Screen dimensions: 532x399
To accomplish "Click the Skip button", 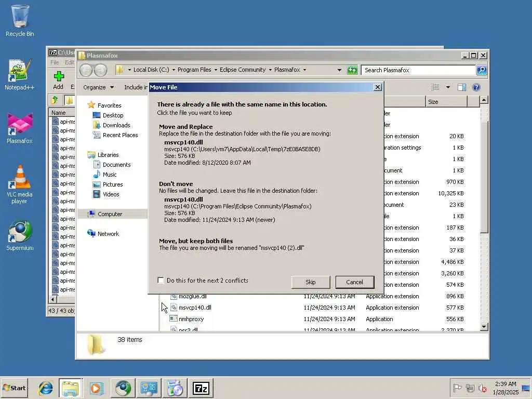I will pos(311,282).
